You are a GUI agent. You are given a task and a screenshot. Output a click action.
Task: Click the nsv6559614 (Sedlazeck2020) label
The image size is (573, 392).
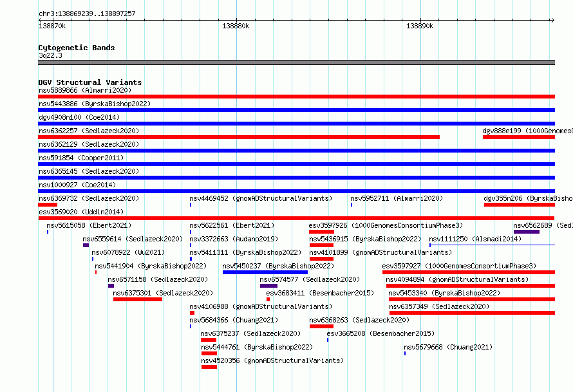click(133, 239)
